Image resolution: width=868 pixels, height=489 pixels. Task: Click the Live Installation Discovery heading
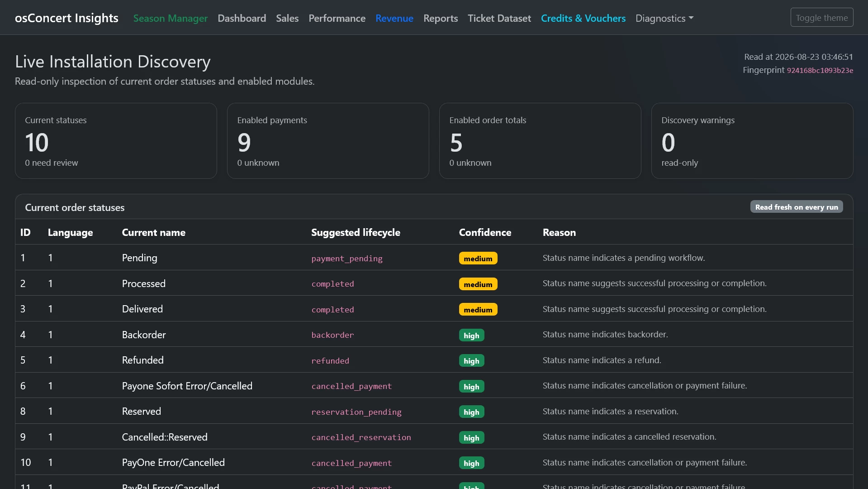113,62
